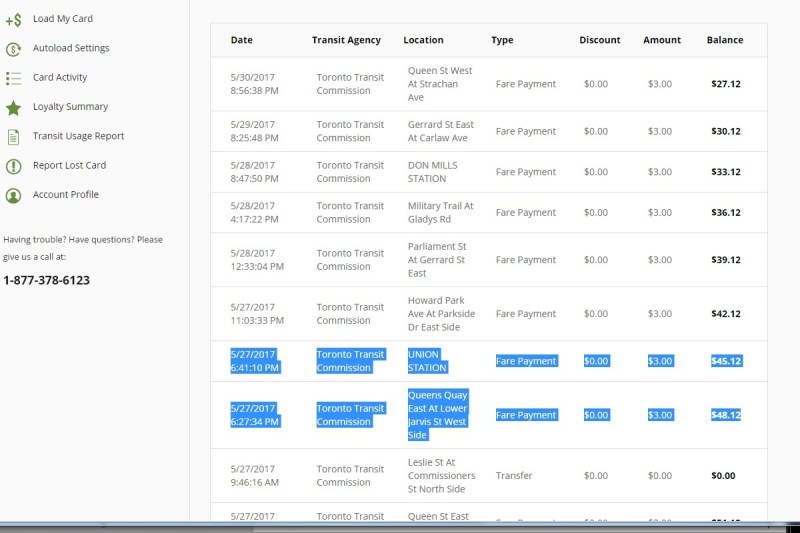Viewport: 800px width, 533px height.
Task: Go to Autoload Settings
Action: (71, 48)
